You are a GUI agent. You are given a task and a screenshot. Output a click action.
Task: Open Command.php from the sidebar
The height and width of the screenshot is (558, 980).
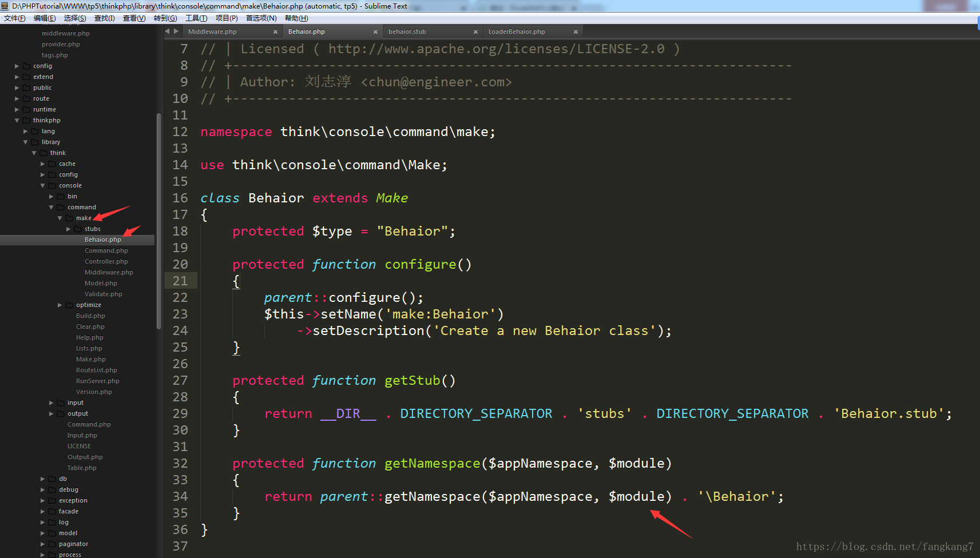pyautogui.click(x=106, y=250)
